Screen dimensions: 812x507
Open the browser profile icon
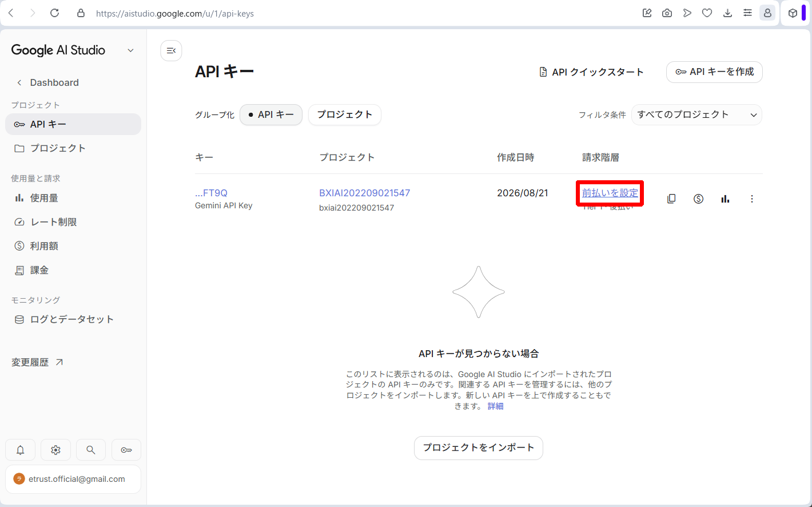coord(767,13)
